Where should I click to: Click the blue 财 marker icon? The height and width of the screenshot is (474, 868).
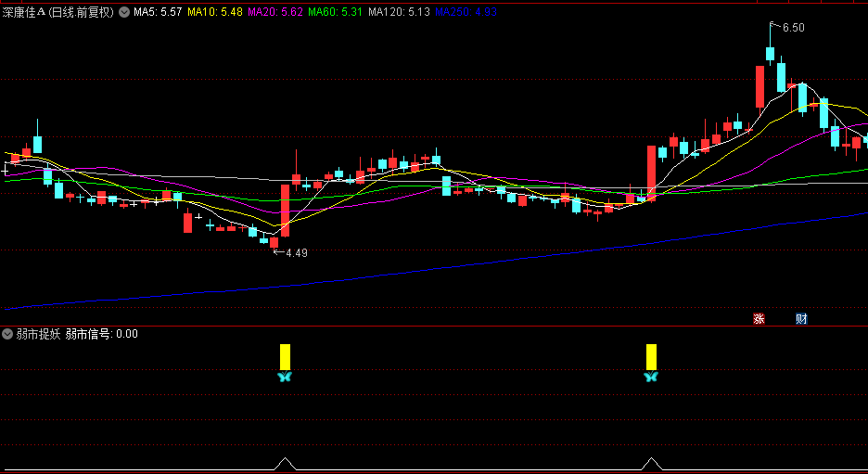pyautogui.click(x=801, y=318)
